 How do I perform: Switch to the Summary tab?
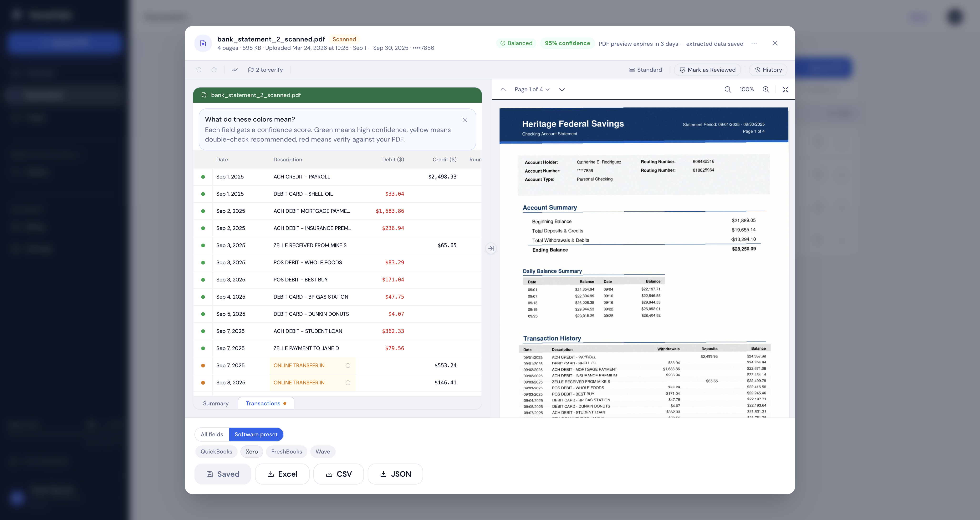[x=216, y=403]
